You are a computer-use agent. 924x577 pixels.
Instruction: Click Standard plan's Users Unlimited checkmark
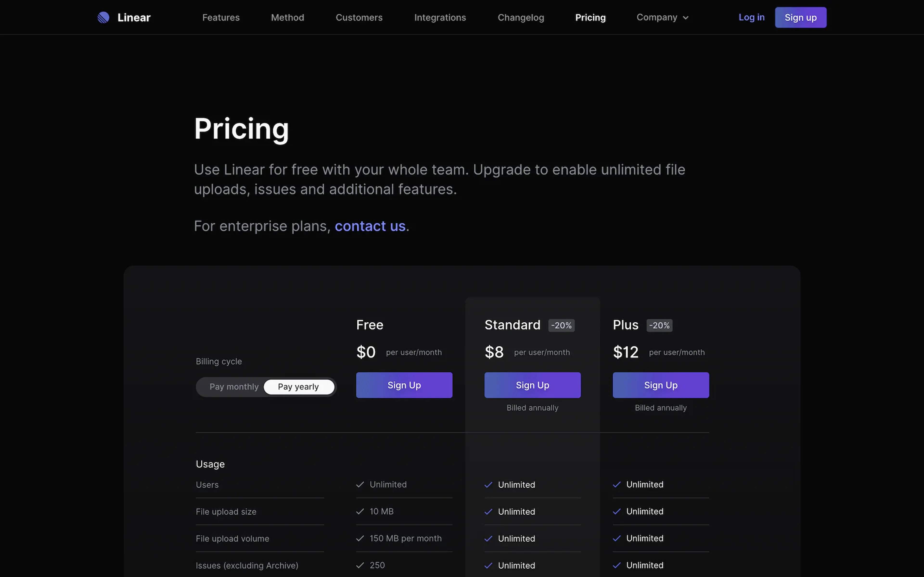(488, 485)
